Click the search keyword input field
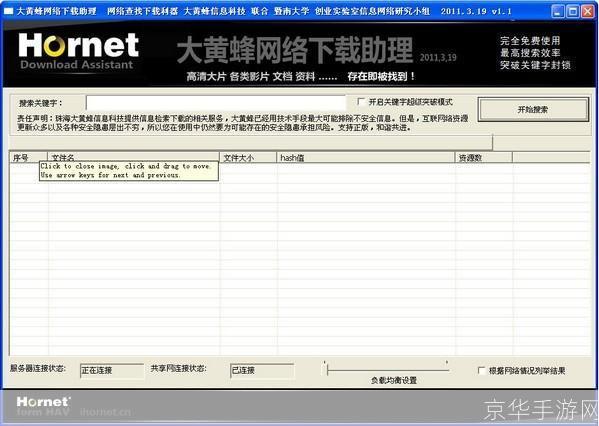The height and width of the screenshot is (426, 599). pyautogui.click(x=216, y=103)
